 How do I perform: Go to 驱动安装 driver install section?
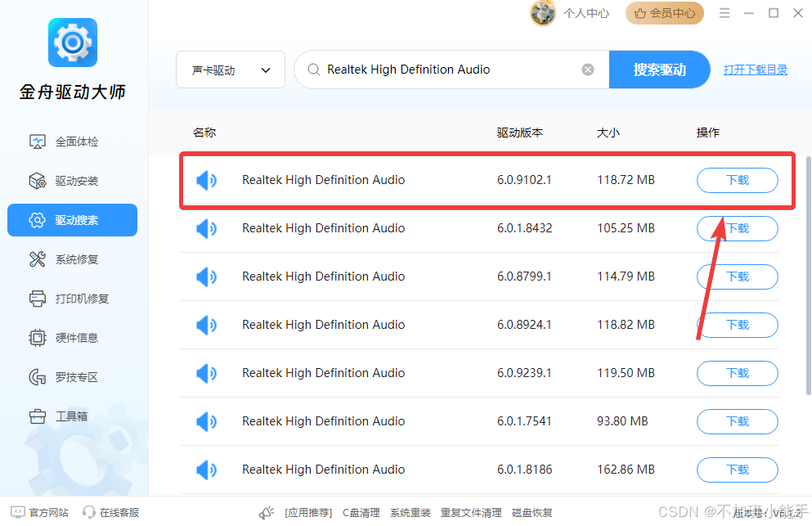pos(72,181)
